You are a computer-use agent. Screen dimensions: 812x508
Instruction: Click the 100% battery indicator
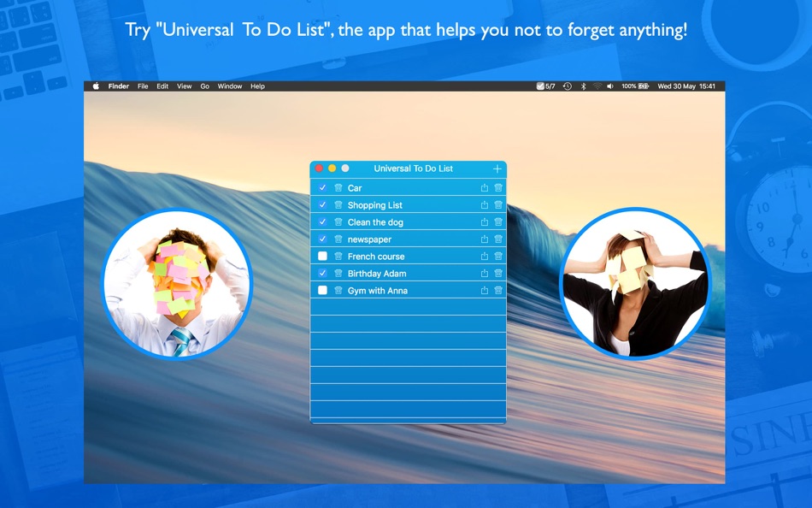(x=635, y=86)
